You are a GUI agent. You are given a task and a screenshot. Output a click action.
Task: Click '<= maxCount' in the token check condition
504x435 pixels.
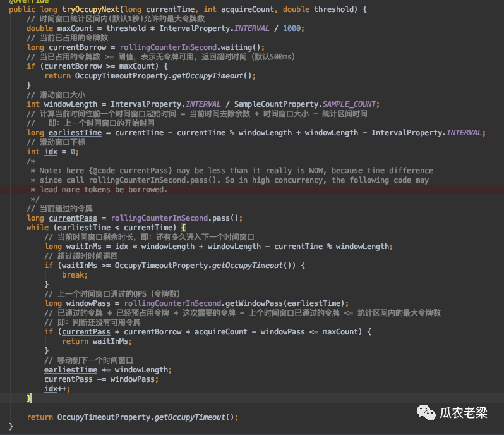334,332
